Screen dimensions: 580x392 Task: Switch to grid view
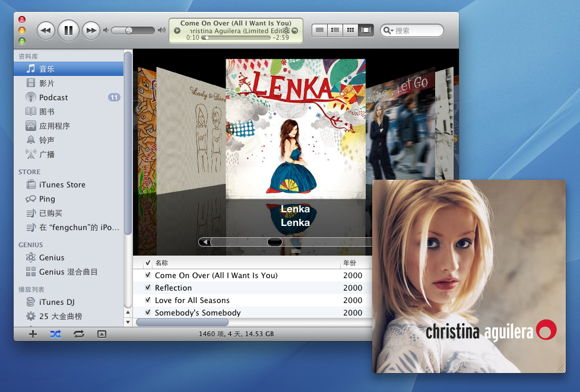[x=351, y=30]
